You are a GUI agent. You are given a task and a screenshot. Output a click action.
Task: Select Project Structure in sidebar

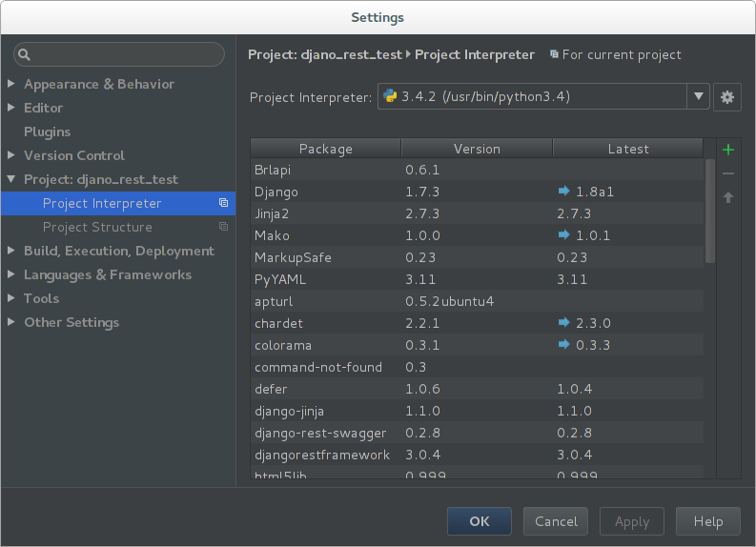(x=118, y=227)
